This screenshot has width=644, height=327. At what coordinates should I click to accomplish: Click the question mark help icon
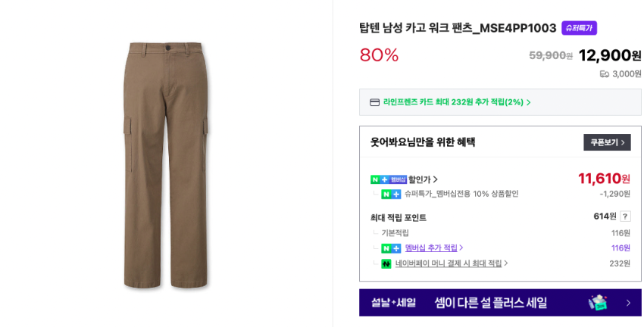tap(625, 216)
